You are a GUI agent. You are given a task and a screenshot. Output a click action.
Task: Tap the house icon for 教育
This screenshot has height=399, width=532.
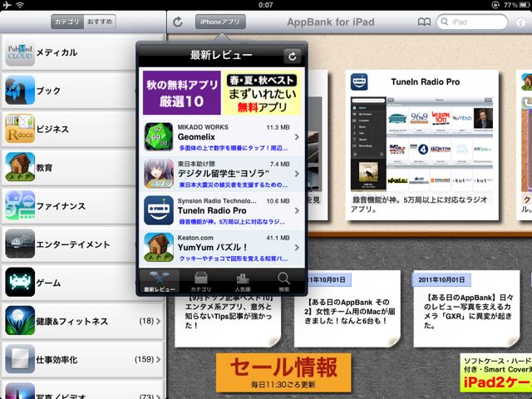20,167
